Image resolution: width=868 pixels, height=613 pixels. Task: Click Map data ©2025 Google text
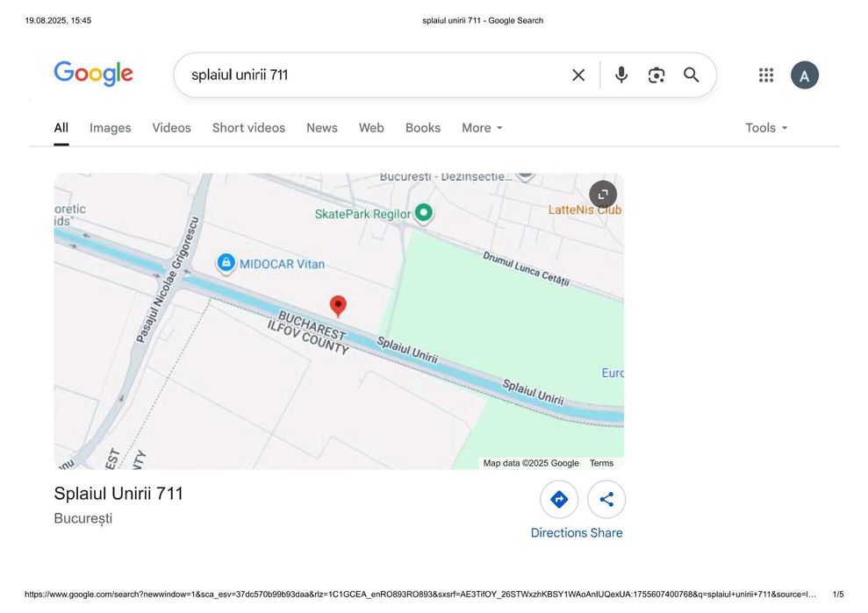pyautogui.click(x=531, y=463)
